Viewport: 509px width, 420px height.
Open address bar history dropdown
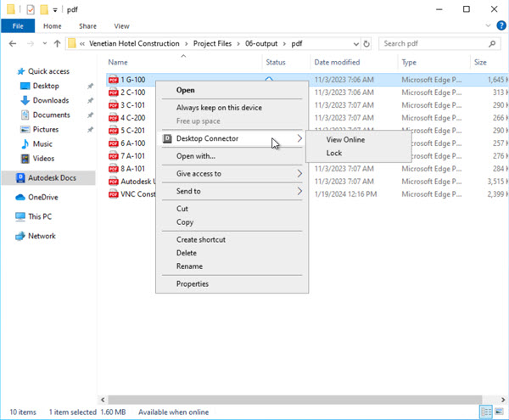(x=355, y=44)
